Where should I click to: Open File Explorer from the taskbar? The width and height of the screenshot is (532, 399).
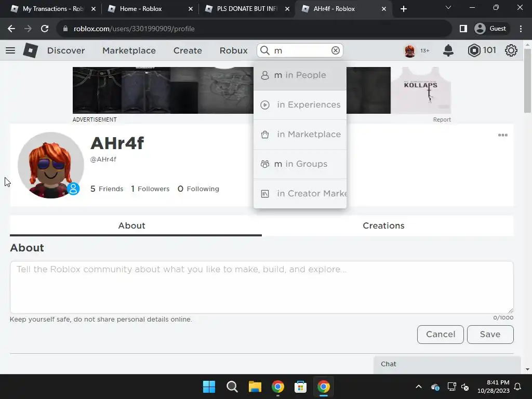tap(255, 387)
